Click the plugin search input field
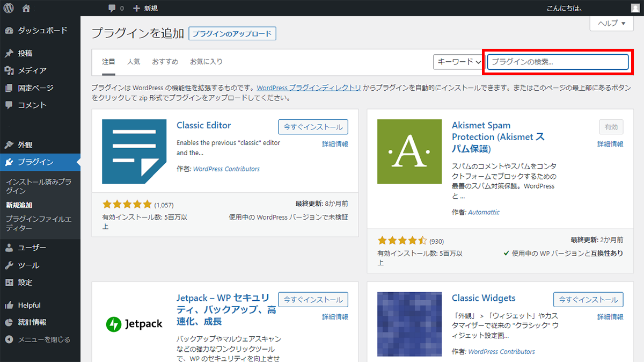The width and height of the screenshot is (644, 362). coord(557,62)
